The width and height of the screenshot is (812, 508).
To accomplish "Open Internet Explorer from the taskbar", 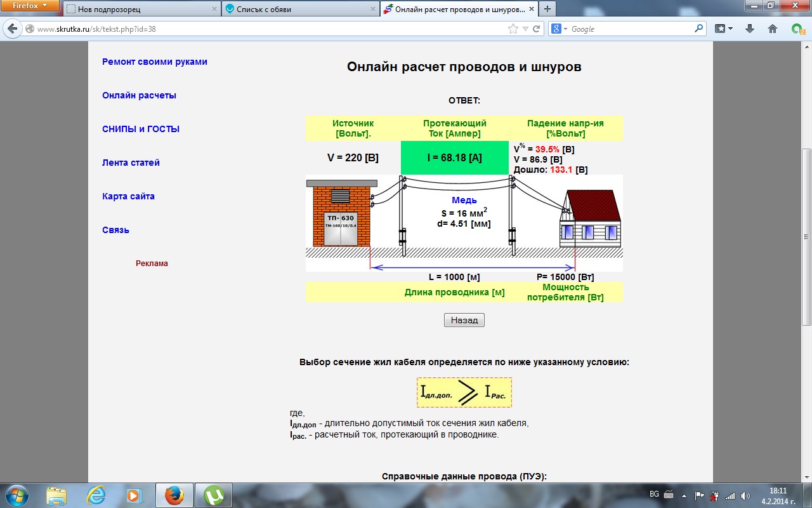I will [96, 495].
